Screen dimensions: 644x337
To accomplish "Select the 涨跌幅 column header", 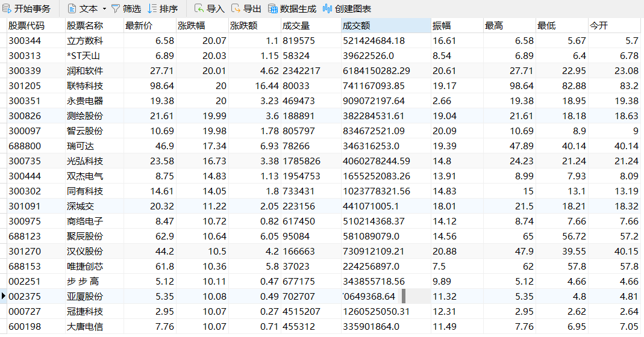I will pos(202,26).
